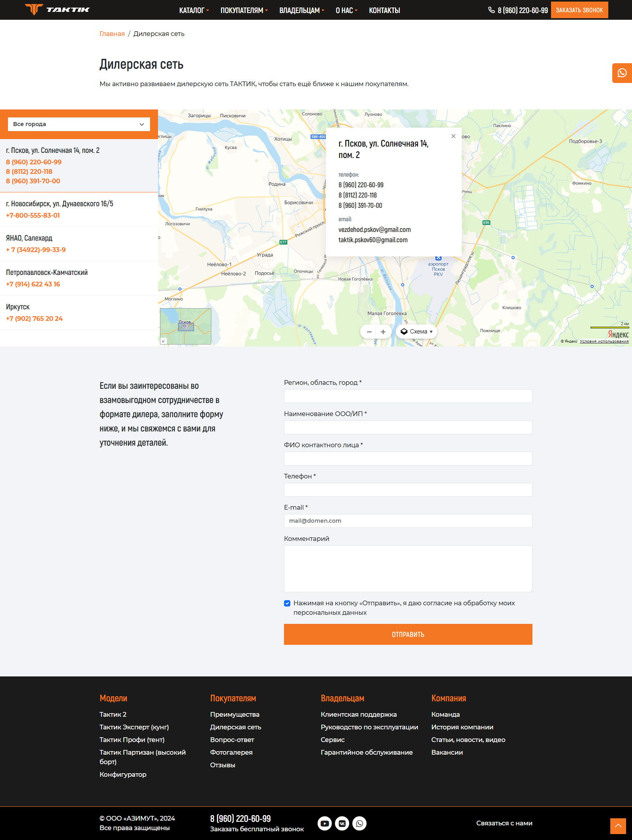Click 'Заказать бесплатный звонок' in footer

pos(257,829)
